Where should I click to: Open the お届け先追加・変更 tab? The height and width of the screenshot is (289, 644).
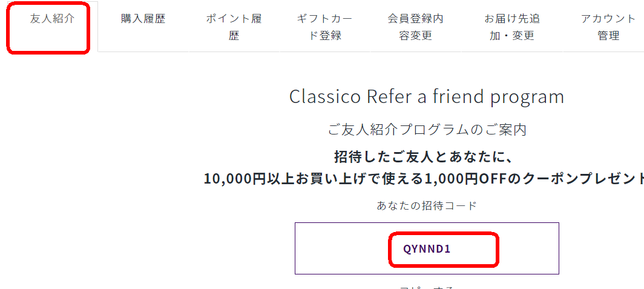pyautogui.click(x=512, y=27)
